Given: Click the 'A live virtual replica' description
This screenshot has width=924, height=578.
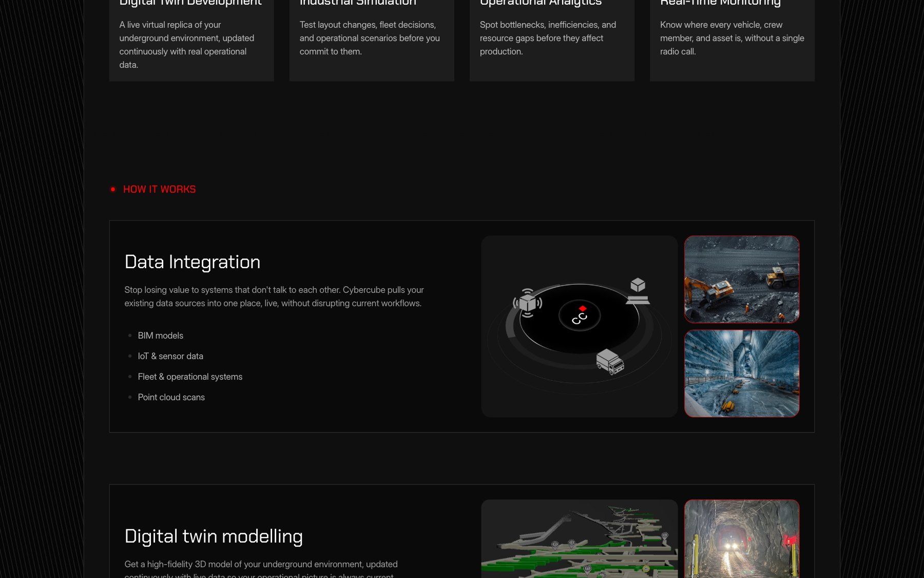Looking at the screenshot, I should (x=187, y=45).
